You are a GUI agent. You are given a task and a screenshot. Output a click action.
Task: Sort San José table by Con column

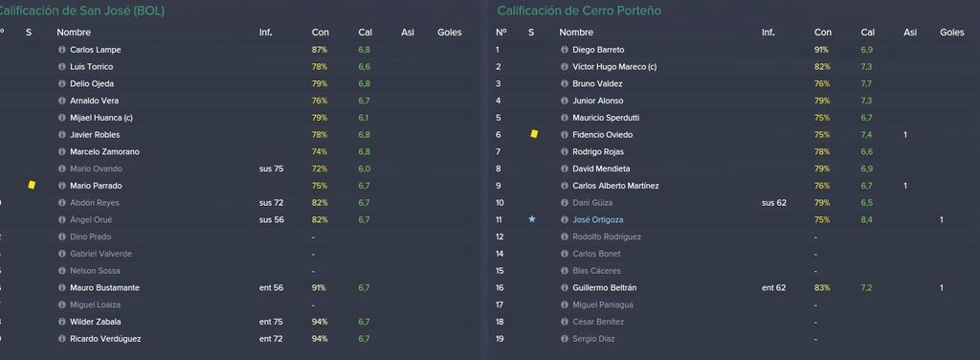coord(320,33)
